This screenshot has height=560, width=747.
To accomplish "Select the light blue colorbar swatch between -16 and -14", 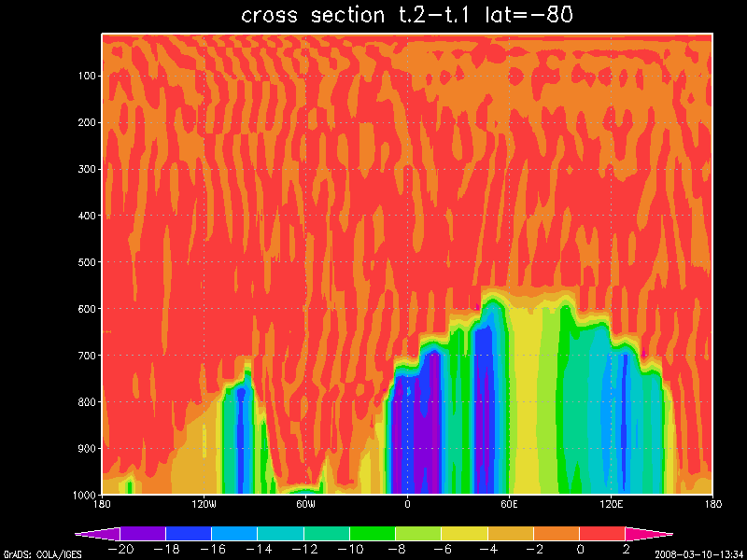I will (x=234, y=533).
